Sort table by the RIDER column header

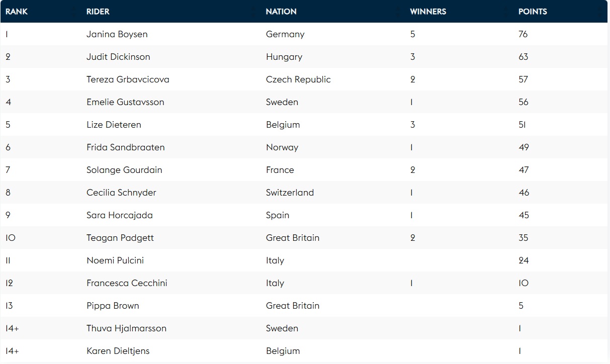[98, 12]
